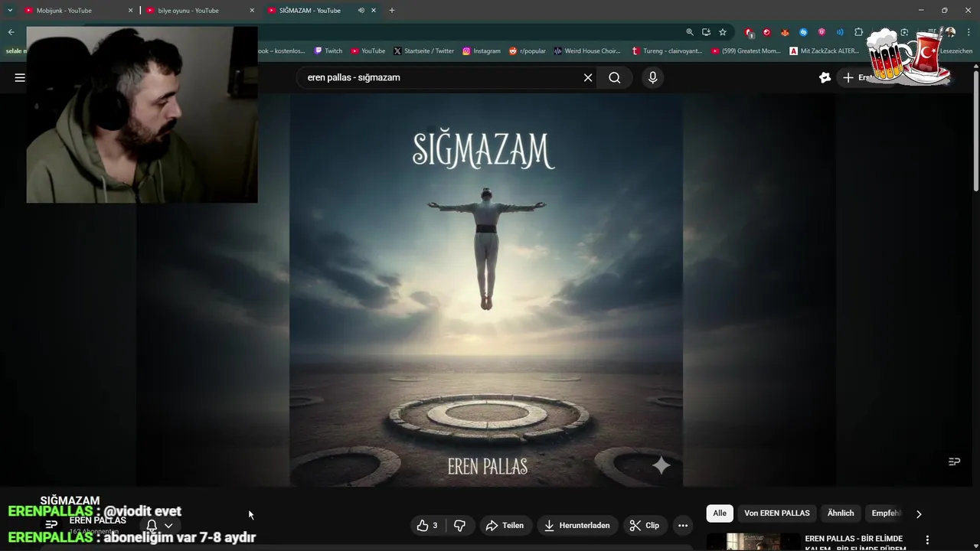This screenshot has height=551, width=980.
Task: Open the Instagram bookmark
Action: coord(482,51)
